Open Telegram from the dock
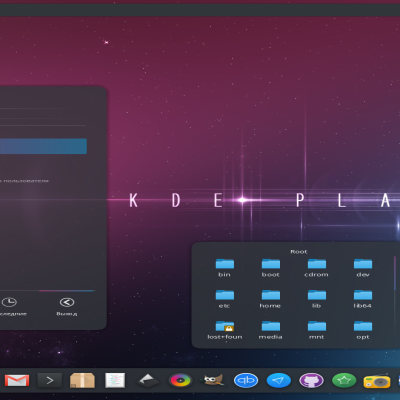This screenshot has width=400, height=400. click(x=279, y=380)
